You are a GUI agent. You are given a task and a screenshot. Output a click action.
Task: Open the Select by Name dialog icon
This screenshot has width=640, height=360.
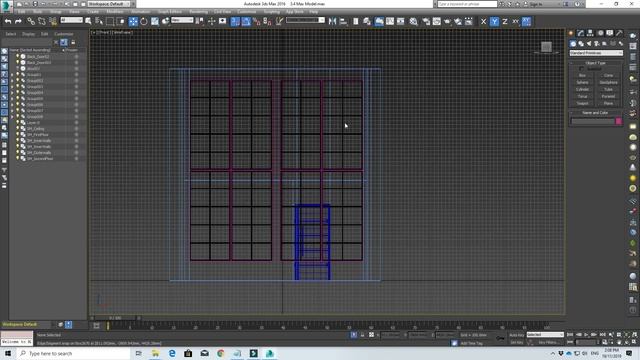(x=99, y=21)
